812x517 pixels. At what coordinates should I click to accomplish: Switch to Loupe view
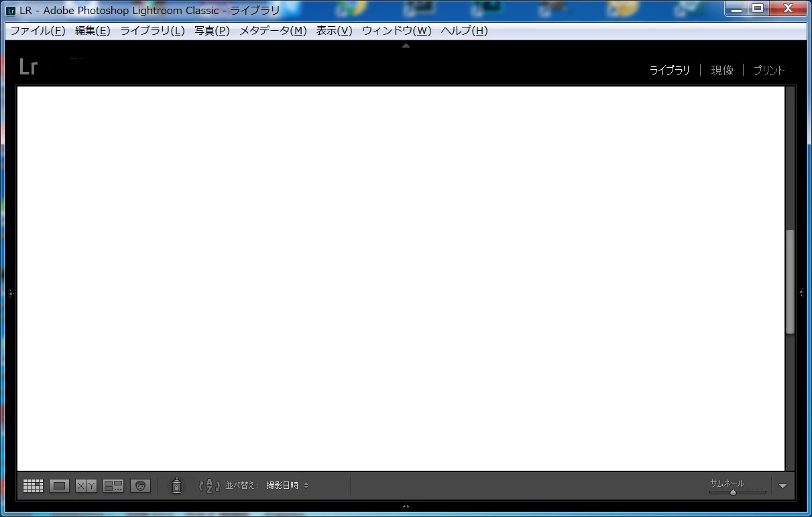[60, 486]
